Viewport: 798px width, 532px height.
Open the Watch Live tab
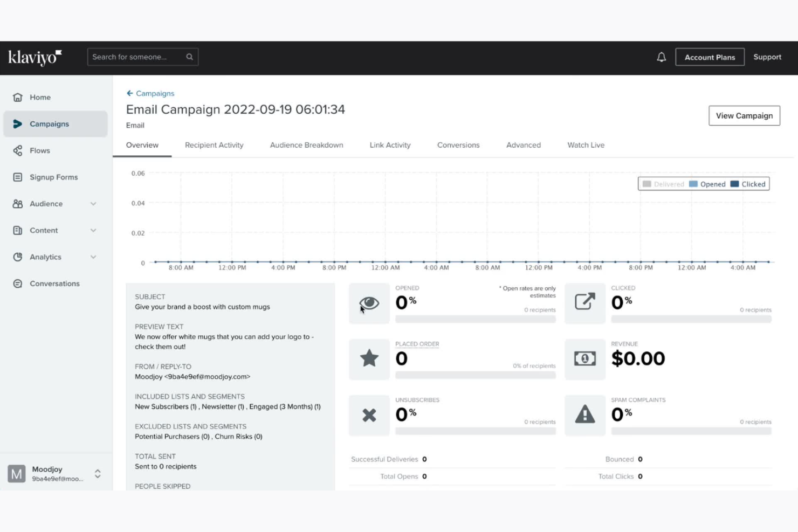click(x=586, y=145)
